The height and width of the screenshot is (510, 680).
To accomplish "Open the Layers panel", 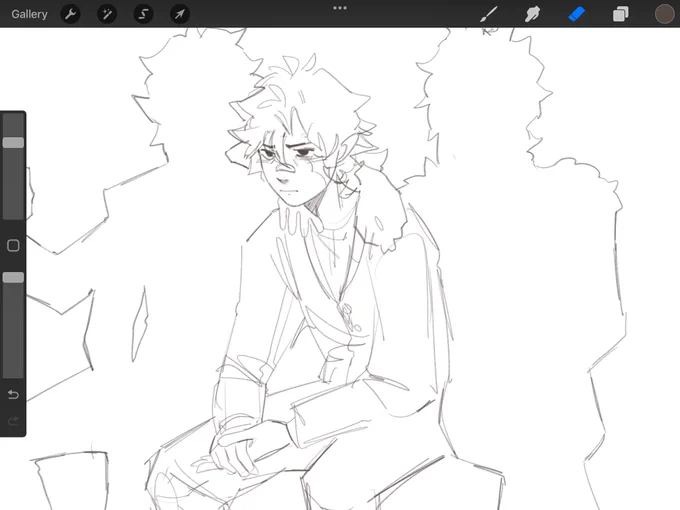I will tap(621, 14).
